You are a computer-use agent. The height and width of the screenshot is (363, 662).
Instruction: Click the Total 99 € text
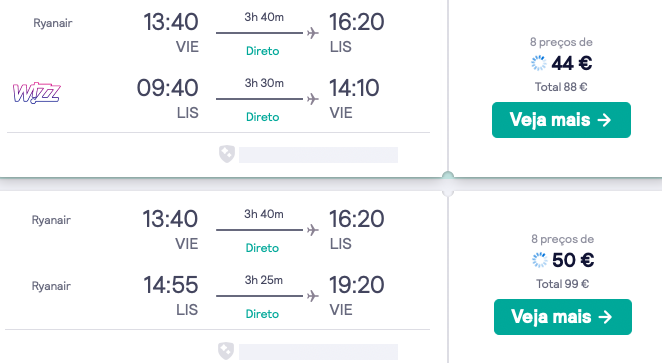pos(562,284)
